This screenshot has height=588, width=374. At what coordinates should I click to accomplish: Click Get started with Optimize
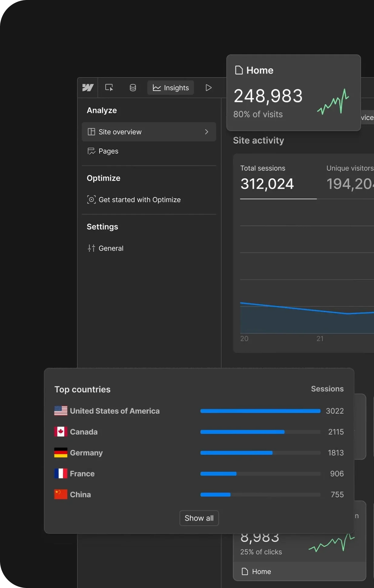(x=139, y=200)
